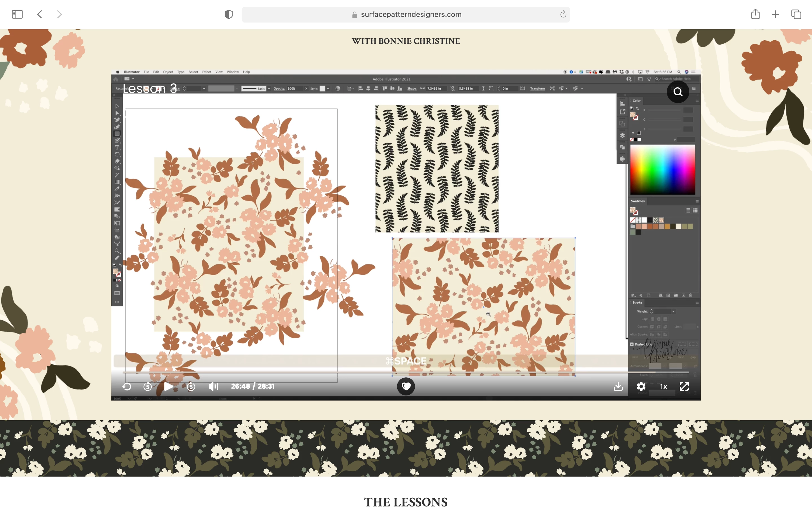Favorite the video with the heart
This screenshot has width=812, height=507.
tap(406, 387)
